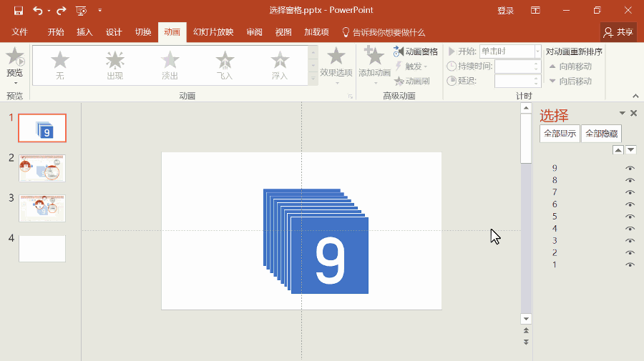
Task: Switch to the 幻灯片放映 ribbon tab
Action: [213, 32]
